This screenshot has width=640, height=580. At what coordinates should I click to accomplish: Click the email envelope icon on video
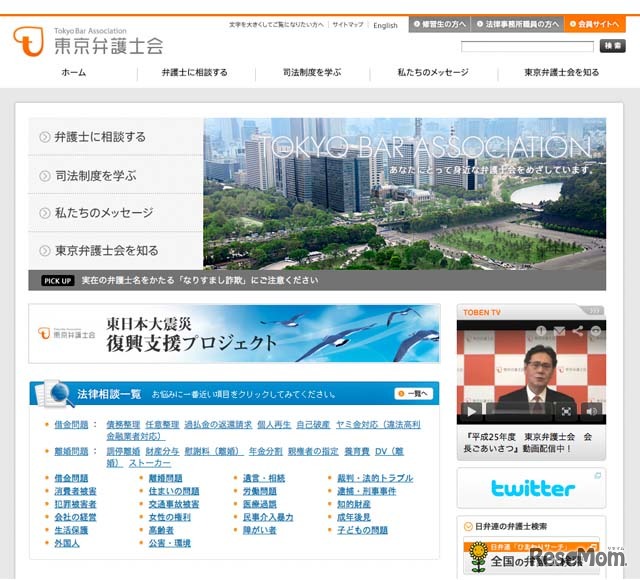click(559, 331)
